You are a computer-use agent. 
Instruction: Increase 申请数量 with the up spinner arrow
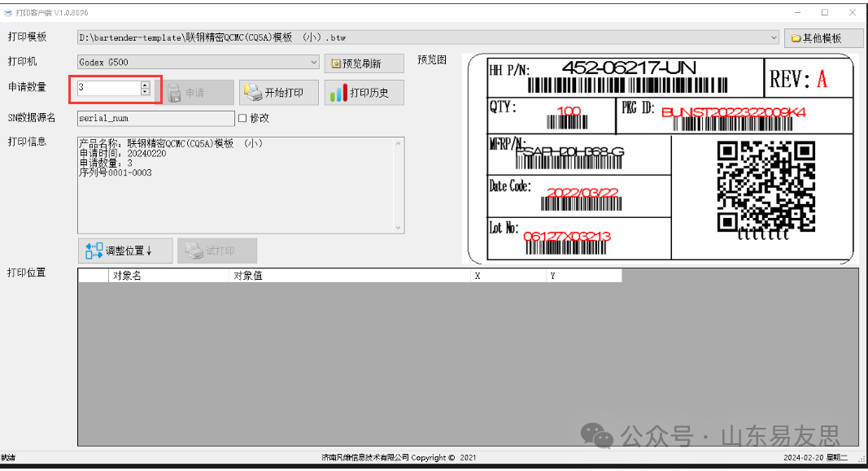coord(145,85)
